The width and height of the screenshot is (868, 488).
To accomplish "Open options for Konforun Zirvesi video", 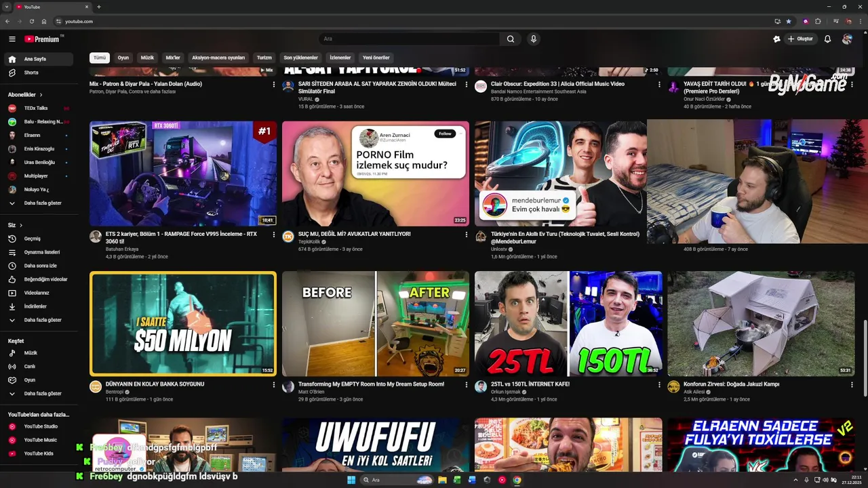I will click(852, 385).
